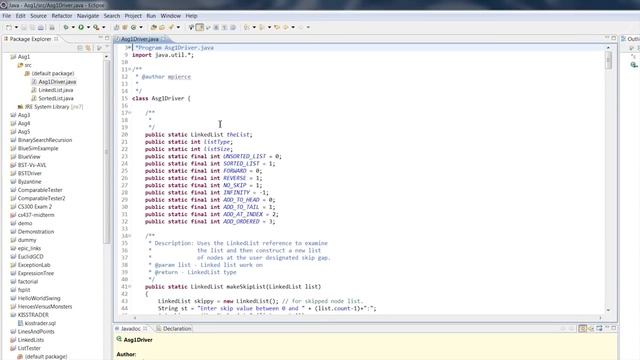Open the Source menu
The image size is (640, 360).
click(x=38, y=16)
